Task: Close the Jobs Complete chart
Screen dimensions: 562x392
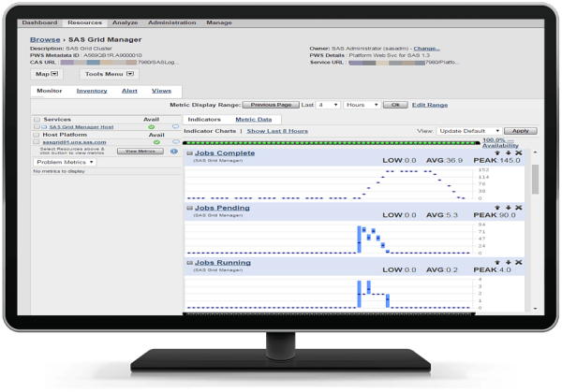Action: pos(518,152)
